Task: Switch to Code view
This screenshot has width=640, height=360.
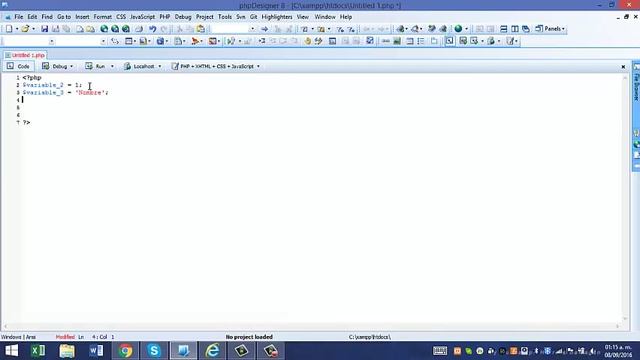Action: tap(18, 66)
